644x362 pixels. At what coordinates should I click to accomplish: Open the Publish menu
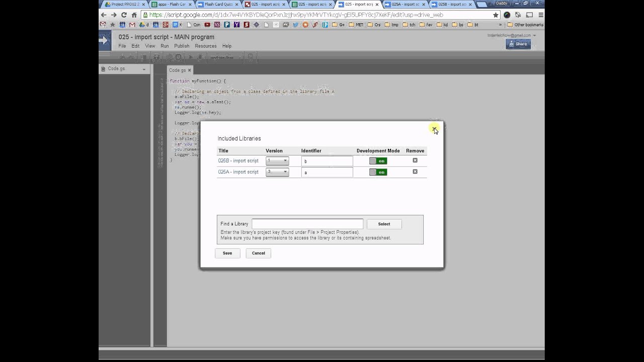[x=182, y=46]
